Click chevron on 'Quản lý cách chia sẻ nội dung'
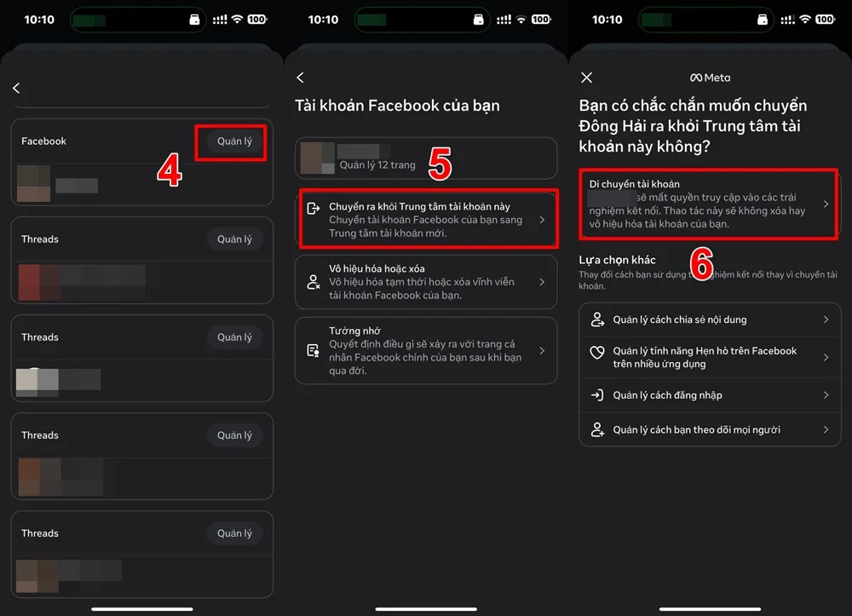Viewport: 852px width, 616px height. [826, 320]
